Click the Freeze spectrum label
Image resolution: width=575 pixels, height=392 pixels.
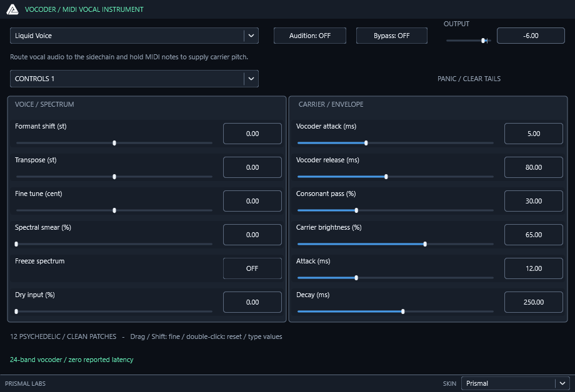click(39, 261)
